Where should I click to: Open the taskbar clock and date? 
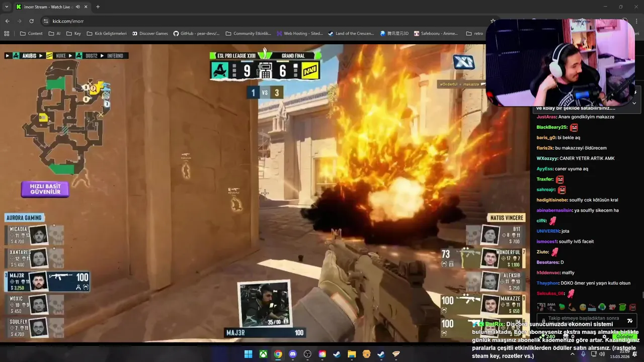pyautogui.click(x=620, y=354)
